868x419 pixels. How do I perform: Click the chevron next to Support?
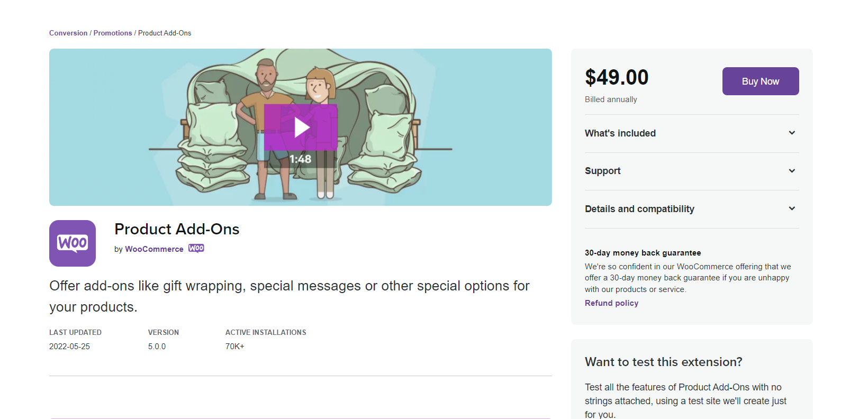pos(792,170)
